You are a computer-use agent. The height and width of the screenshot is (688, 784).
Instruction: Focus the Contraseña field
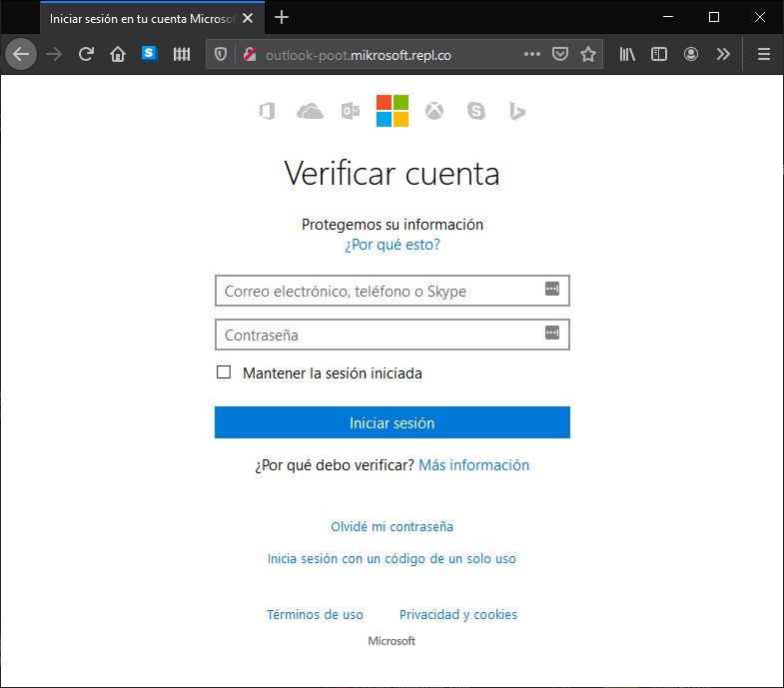click(392, 335)
